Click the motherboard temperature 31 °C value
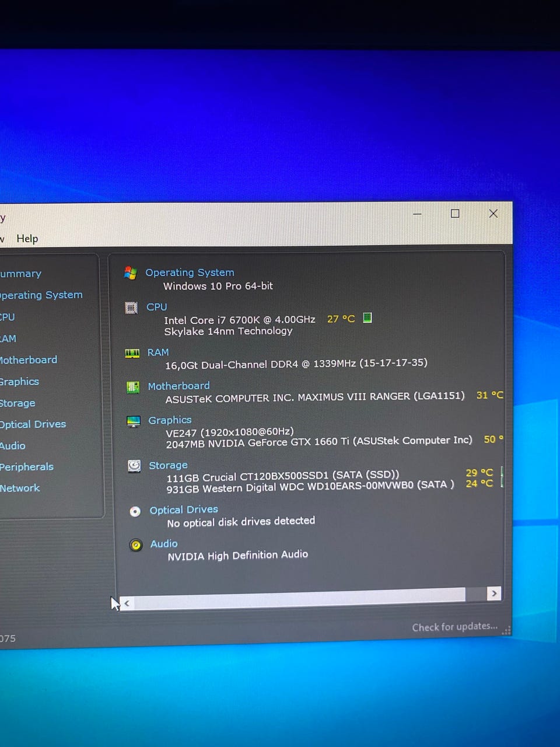This screenshot has width=560, height=747. tap(489, 395)
